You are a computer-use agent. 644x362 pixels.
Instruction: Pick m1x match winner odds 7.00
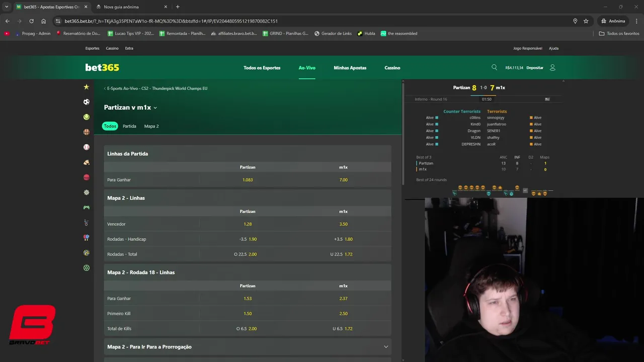click(344, 179)
